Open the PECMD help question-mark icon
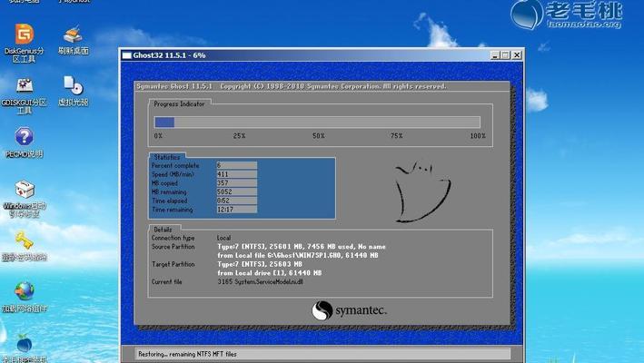This screenshot has height=363, width=644. 25,137
